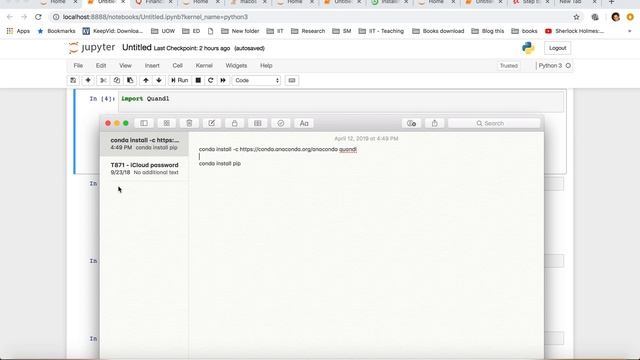Switch to the 'Financ' browser tab
The height and width of the screenshot is (360, 640).
(x=153, y=2)
